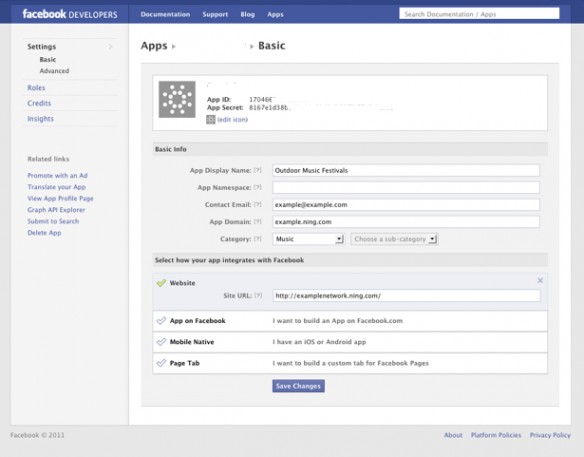
Task: Click the Submit to Search link
Action: pos(53,221)
